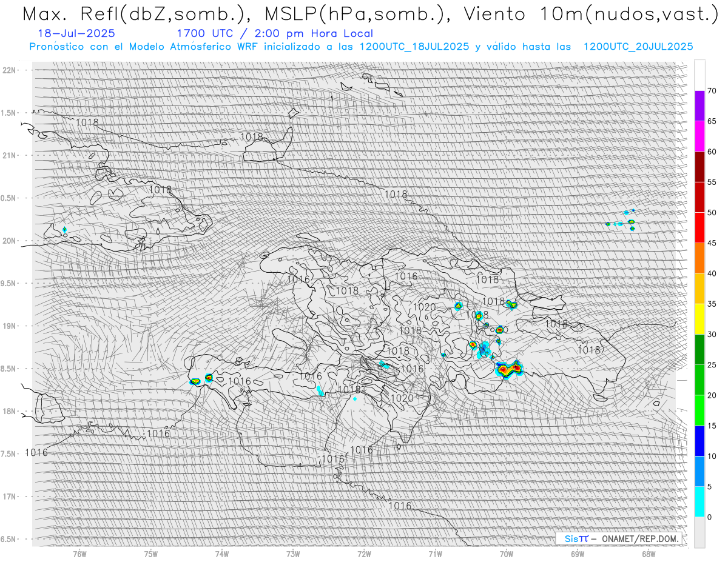Viewport: 728px width, 562px height.
Task: Click the yellow 30–35 dBZ colorbar segment
Action: click(699, 319)
